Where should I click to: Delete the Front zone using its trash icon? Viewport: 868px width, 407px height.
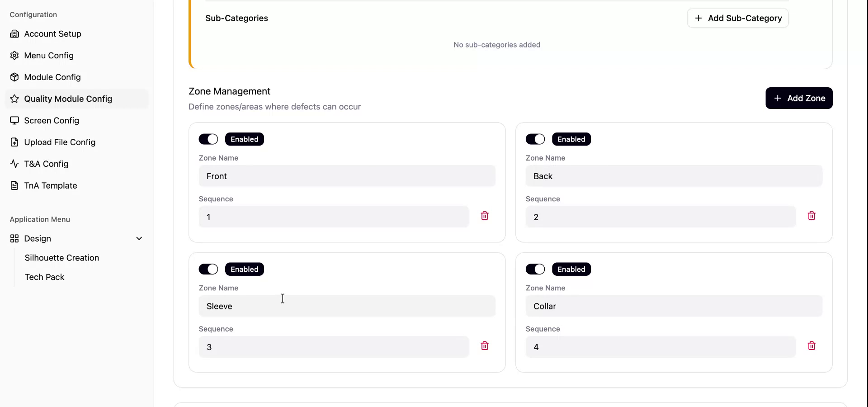click(485, 216)
